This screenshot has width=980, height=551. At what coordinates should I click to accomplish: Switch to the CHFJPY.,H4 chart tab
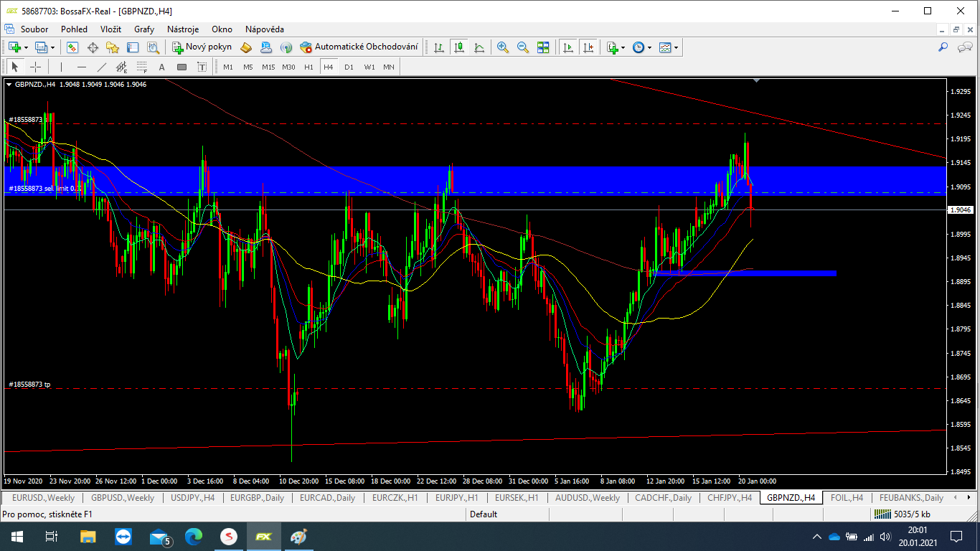[730, 497]
